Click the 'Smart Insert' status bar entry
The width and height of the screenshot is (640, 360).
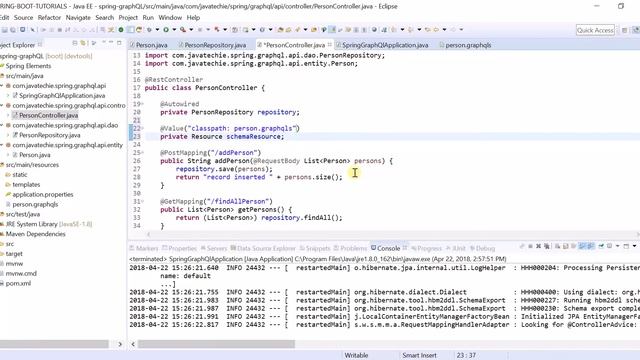(x=419, y=355)
